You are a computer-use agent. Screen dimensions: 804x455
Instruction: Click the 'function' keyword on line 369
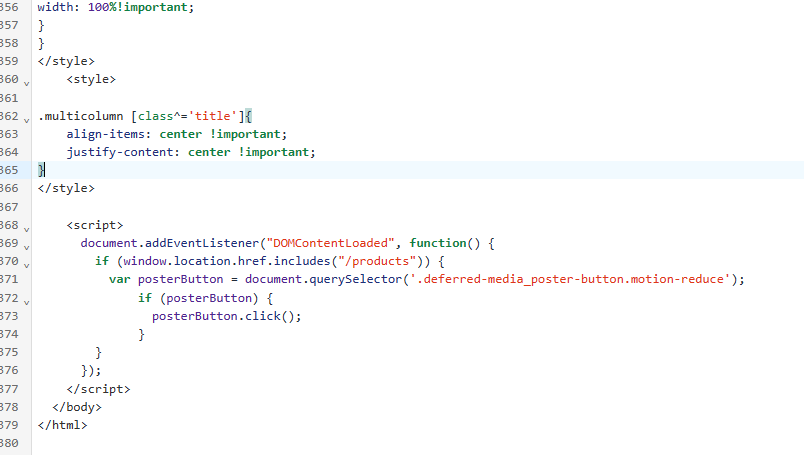[438, 243]
